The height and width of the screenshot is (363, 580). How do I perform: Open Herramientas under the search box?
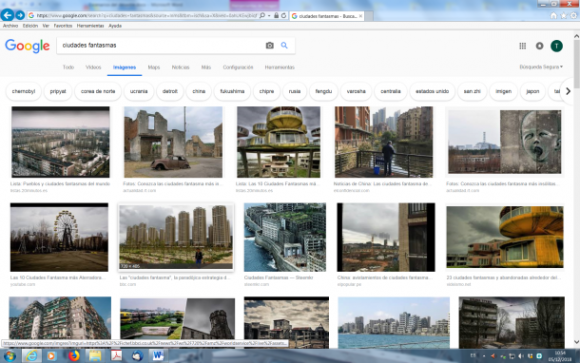[280, 67]
